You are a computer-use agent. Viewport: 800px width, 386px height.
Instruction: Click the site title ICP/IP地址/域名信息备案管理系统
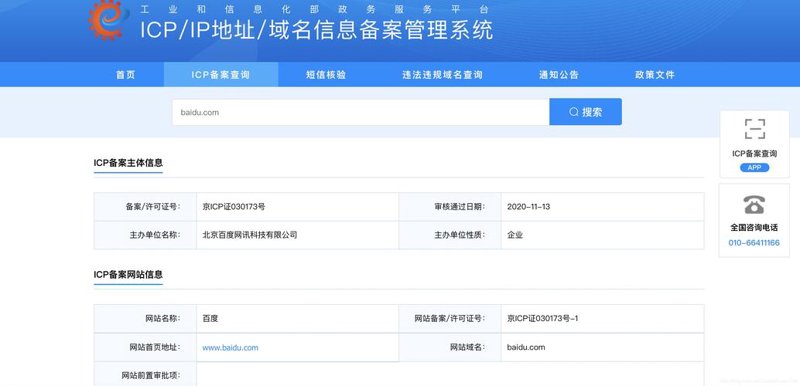click(317, 30)
